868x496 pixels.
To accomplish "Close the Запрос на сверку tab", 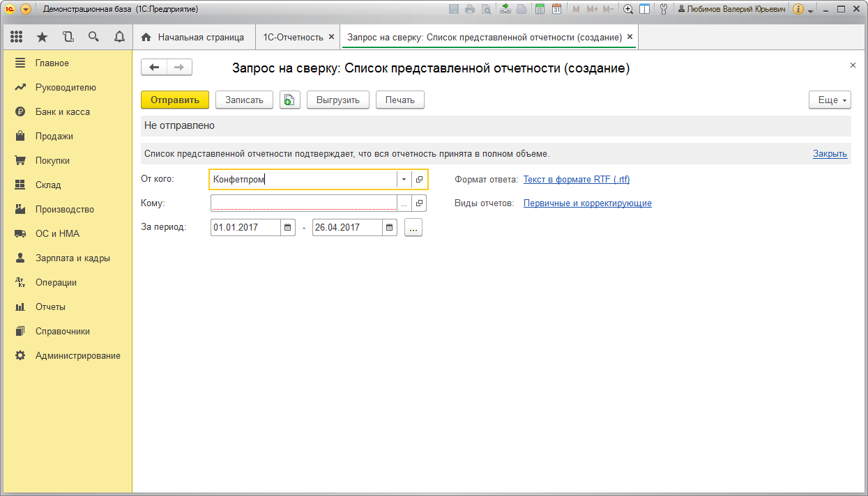I will tap(630, 37).
